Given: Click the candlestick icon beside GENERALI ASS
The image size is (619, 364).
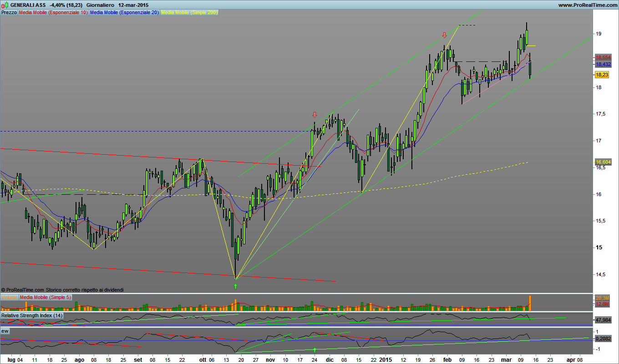Looking at the screenshot, I should click(4, 5).
